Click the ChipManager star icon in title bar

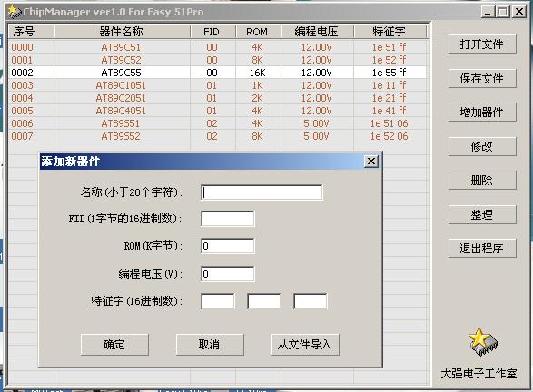(x=15, y=12)
